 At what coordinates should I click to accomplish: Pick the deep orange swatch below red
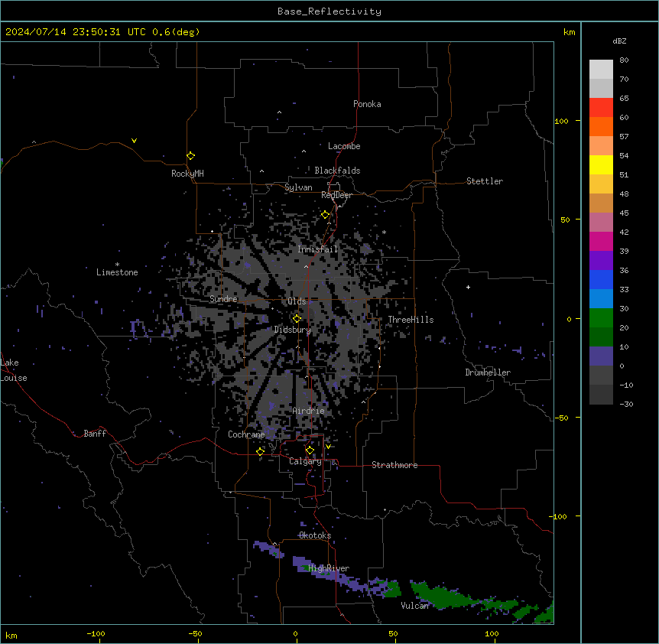coord(601,126)
